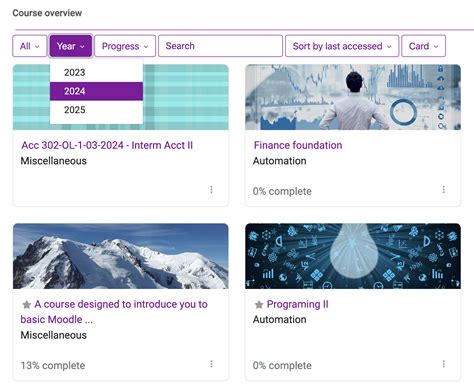Open actions menu for Acc 302 course
This screenshot has height=387, width=474.
coord(211,190)
